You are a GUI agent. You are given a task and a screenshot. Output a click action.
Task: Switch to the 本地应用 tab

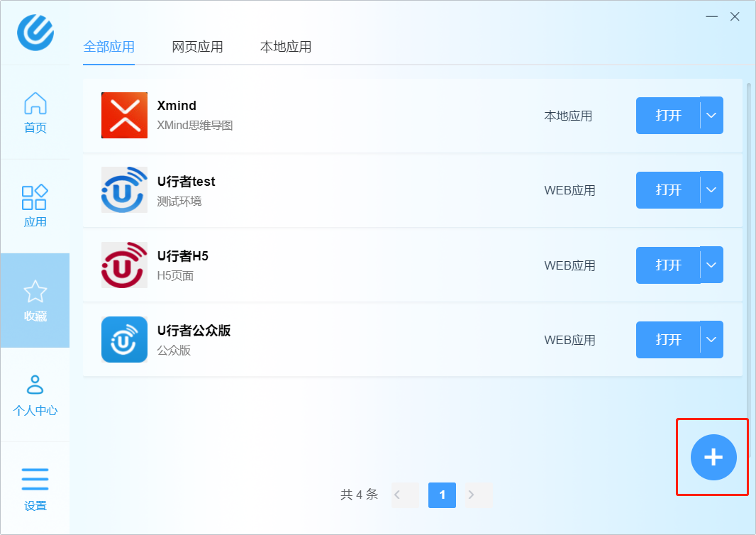click(286, 47)
